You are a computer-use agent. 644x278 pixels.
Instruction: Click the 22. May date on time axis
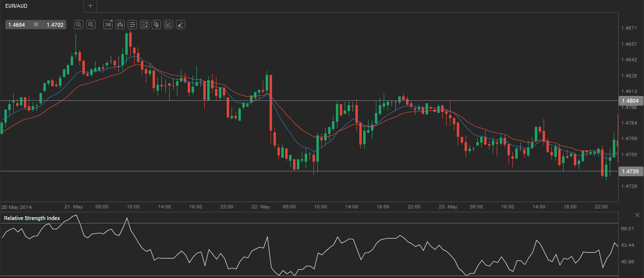261,207
